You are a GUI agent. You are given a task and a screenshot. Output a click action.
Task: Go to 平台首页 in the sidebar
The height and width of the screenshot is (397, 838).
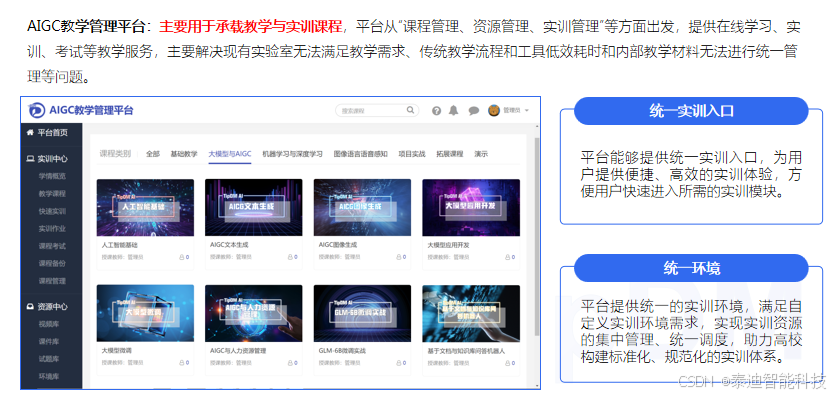[x=52, y=132]
